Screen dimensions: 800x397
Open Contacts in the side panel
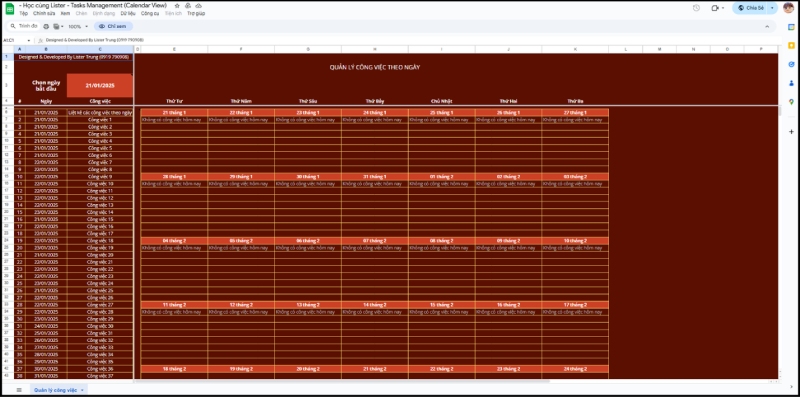click(x=791, y=83)
